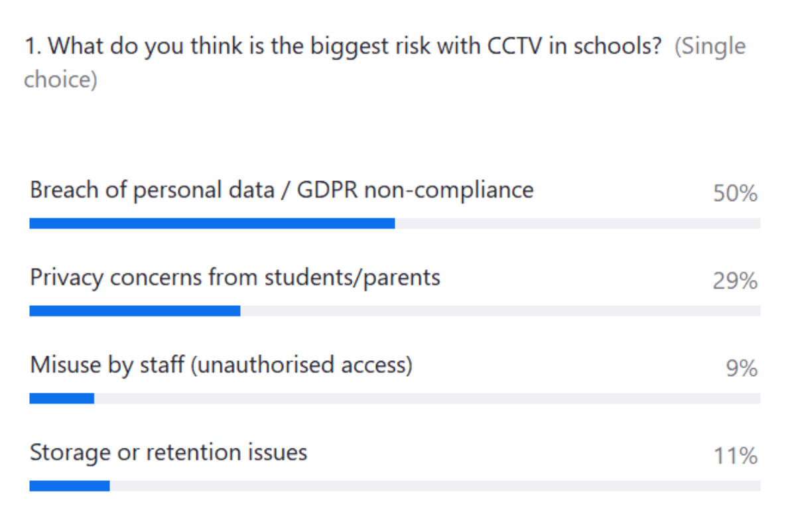Image resolution: width=796 pixels, height=532 pixels.
Task: Click the blue filled bar for Breach option
Action: (212, 224)
